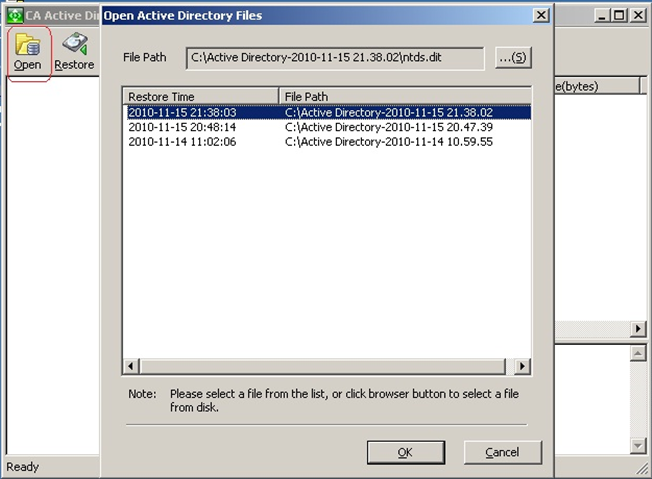Image resolution: width=652 pixels, height=479 pixels.
Task: Click the Ready status bar text
Action: click(x=22, y=467)
